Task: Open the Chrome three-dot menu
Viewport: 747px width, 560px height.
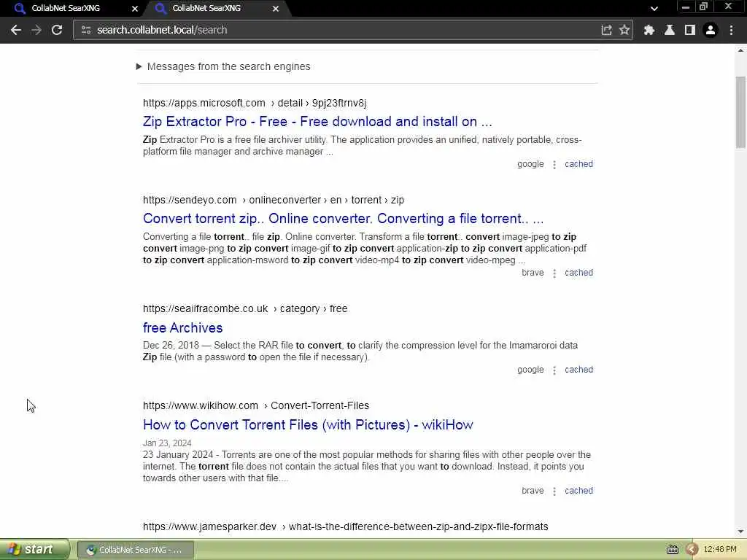Action: 731,30
